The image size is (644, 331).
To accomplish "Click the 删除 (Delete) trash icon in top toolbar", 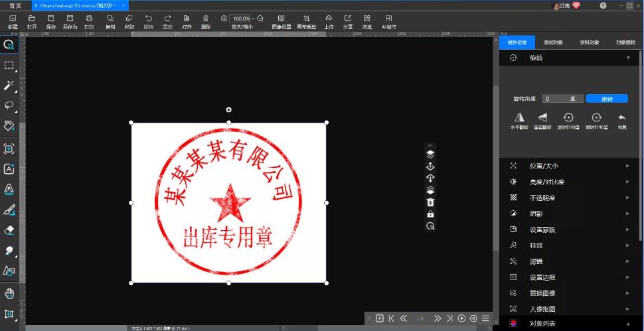I will click(206, 19).
